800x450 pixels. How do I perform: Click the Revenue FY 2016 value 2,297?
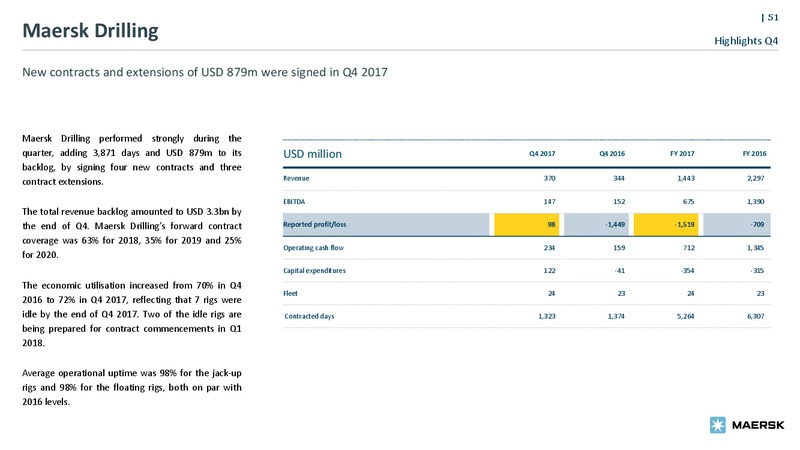(755, 179)
